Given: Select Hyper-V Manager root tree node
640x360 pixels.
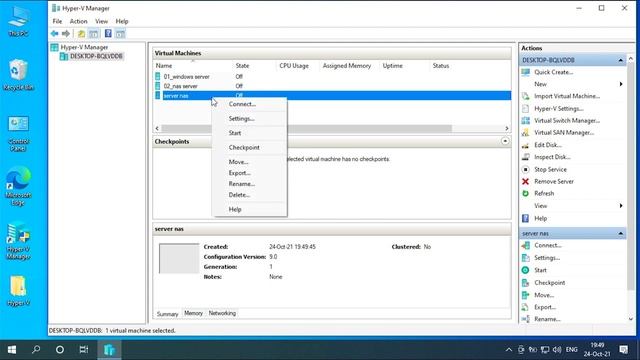Looking at the screenshot, I should tap(84, 47).
